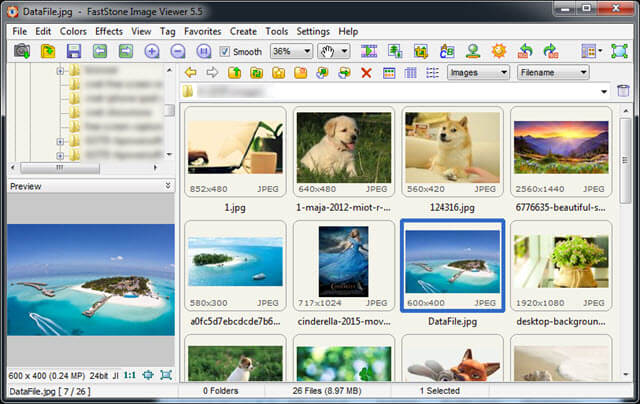Viewport: 640px width, 404px height.
Task: Click the red X delete icon
Action: pos(366,73)
